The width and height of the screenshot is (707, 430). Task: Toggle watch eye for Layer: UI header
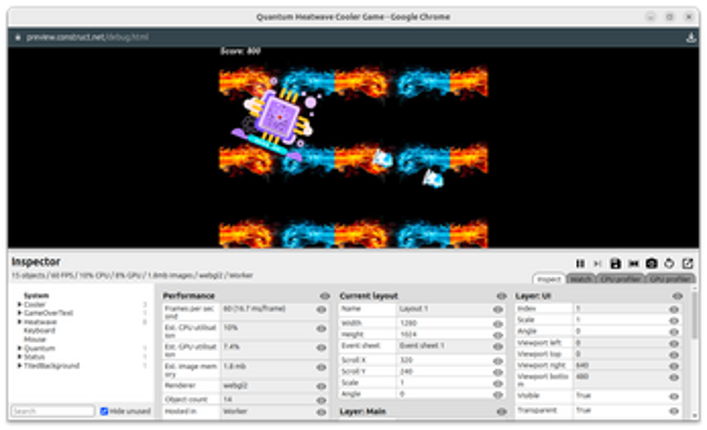click(677, 296)
